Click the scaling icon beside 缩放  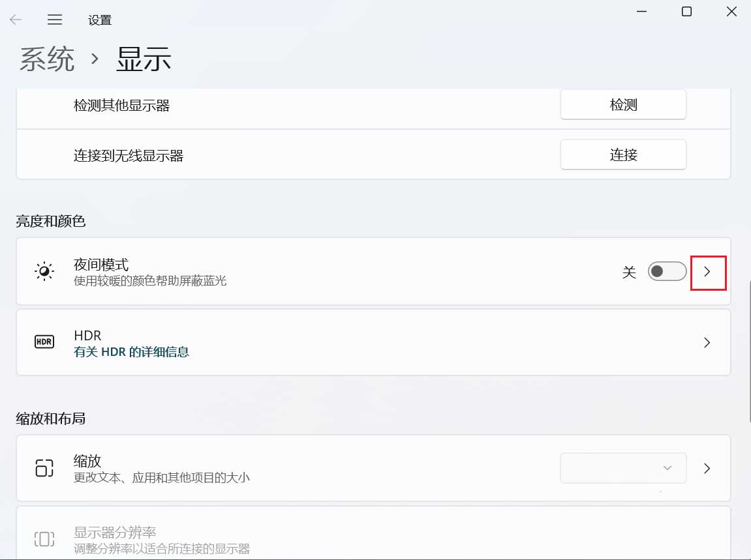pyautogui.click(x=44, y=468)
